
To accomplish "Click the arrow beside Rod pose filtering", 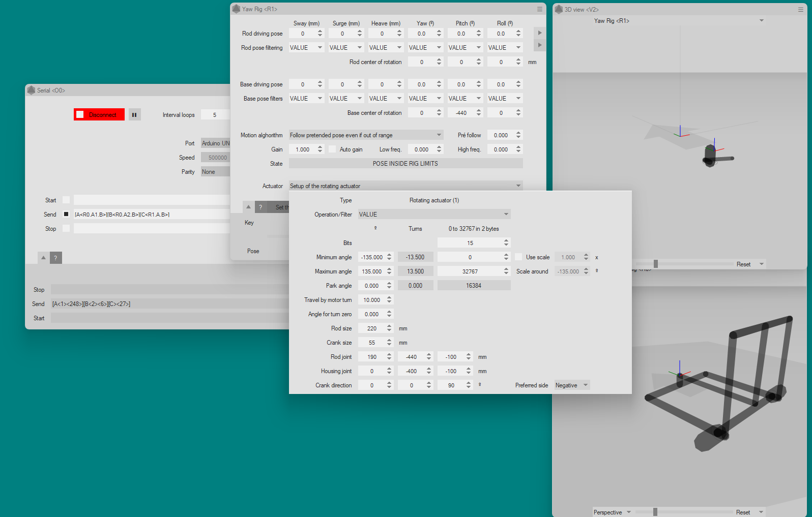I will pos(540,45).
